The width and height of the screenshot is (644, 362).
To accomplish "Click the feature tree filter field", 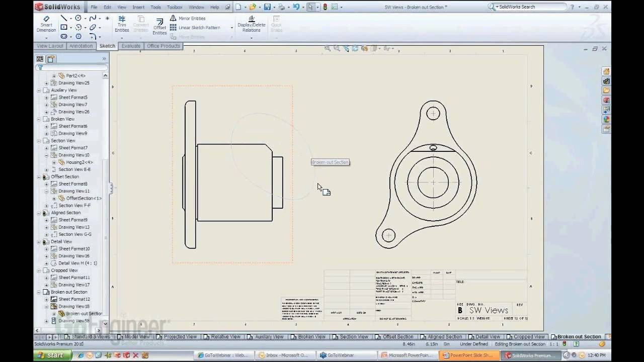I will click(71, 67).
